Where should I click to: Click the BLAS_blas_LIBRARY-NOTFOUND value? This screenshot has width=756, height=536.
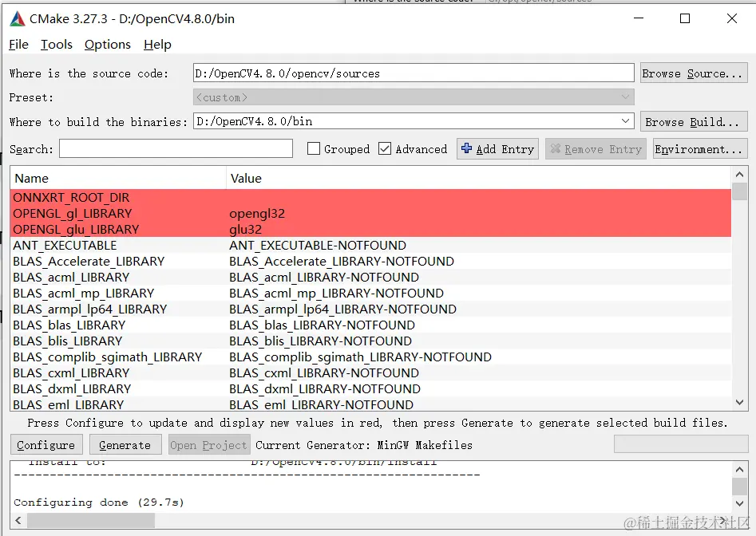pos(322,325)
